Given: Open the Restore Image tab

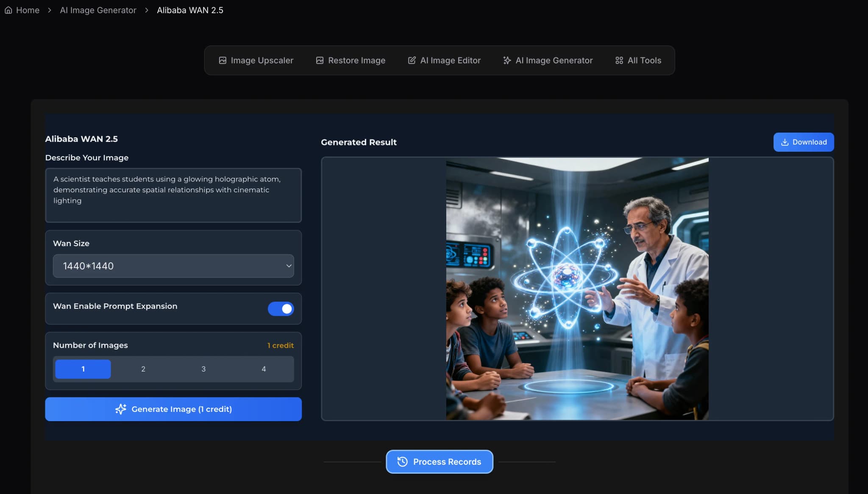Looking at the screenshot, I should [x=356, y=61].
